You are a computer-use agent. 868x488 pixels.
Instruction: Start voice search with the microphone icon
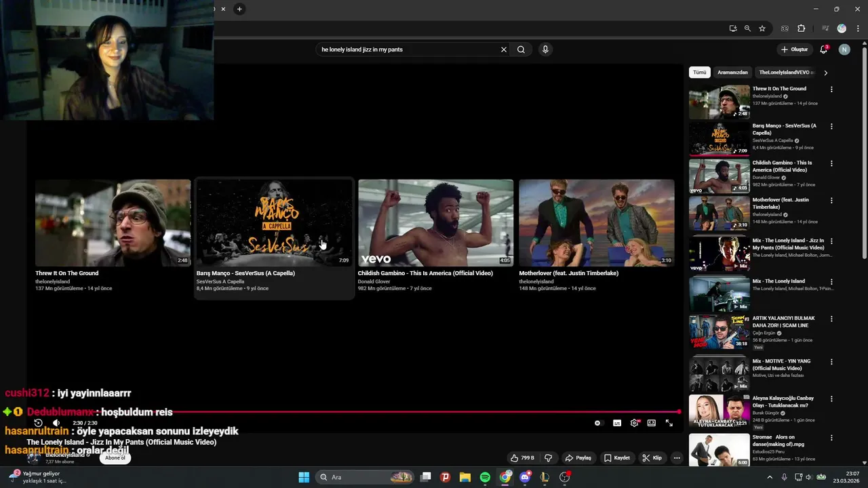click(x=545, y=49)
